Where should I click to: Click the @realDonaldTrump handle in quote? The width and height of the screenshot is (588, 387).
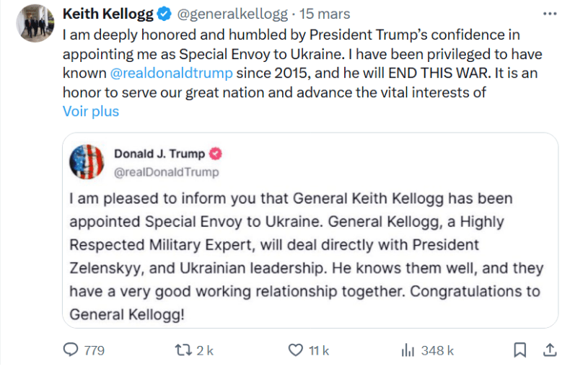coord(166,172)
